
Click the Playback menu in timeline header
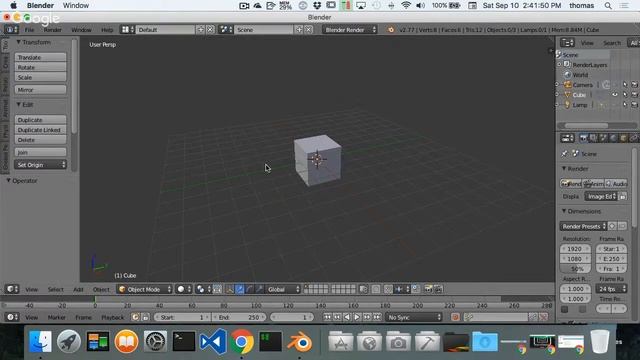tap(112, 317)
